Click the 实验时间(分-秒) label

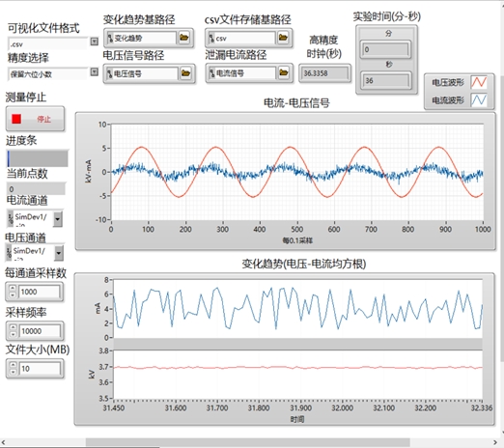[x=386, y=15]
